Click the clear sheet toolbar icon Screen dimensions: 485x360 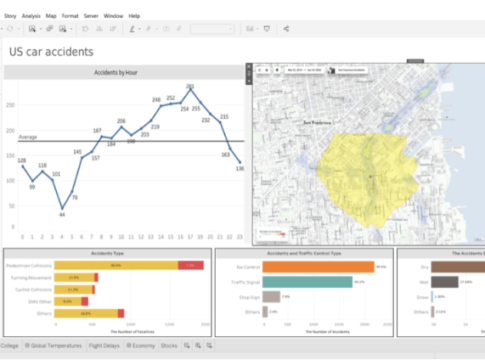tap(63, 29)
